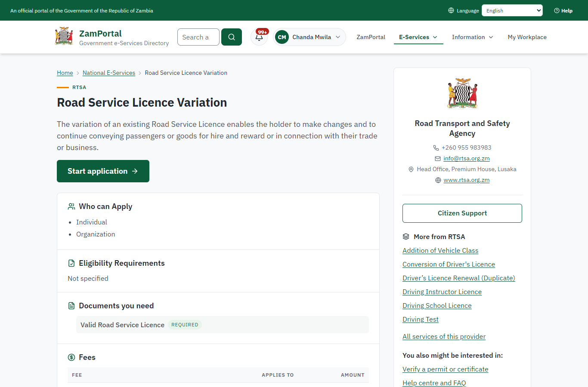Open the info@rtsa.org.zm email link
The width and height of the screenshot is (588, 387).
pyautogui.click(x=467, y=158)
